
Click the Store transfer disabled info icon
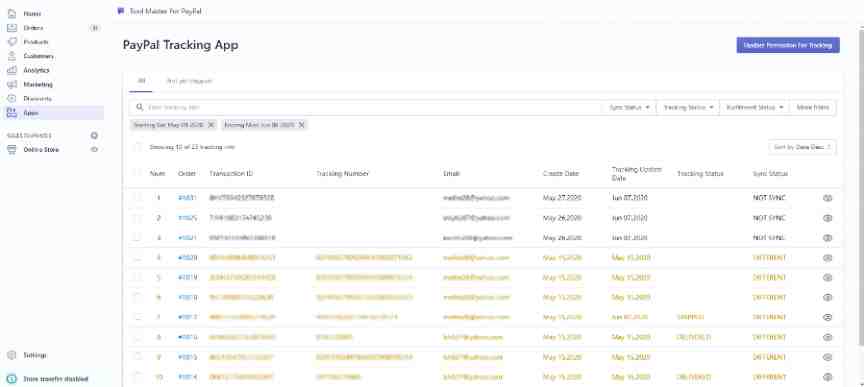coord(12,379)
